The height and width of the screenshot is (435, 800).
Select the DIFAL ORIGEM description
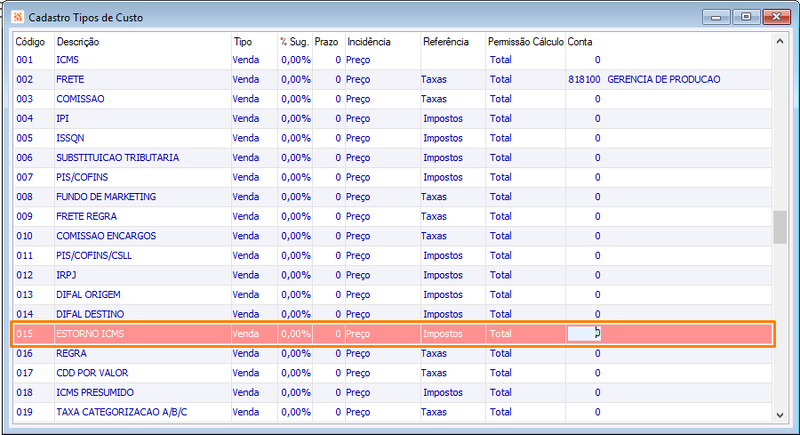[x=88, y=295]
